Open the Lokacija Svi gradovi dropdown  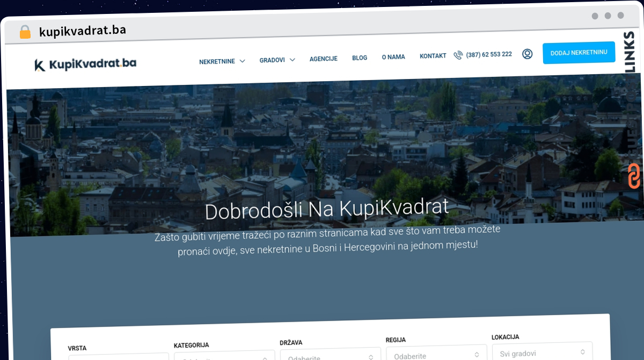click(542, 351)
